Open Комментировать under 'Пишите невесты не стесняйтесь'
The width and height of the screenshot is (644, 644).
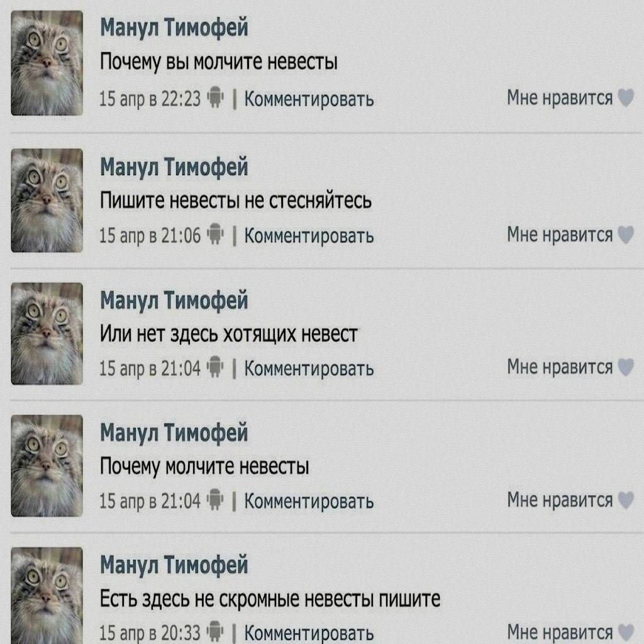(309, 236)
